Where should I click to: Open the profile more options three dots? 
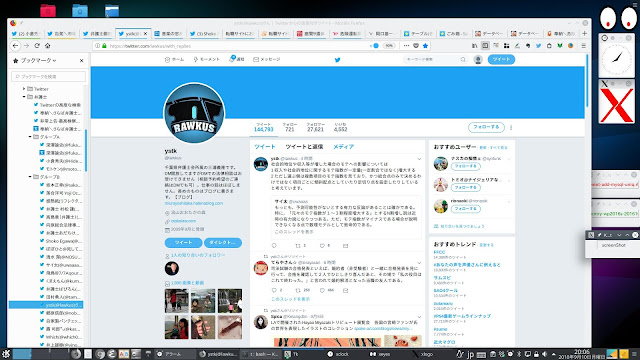coord(511,127)
